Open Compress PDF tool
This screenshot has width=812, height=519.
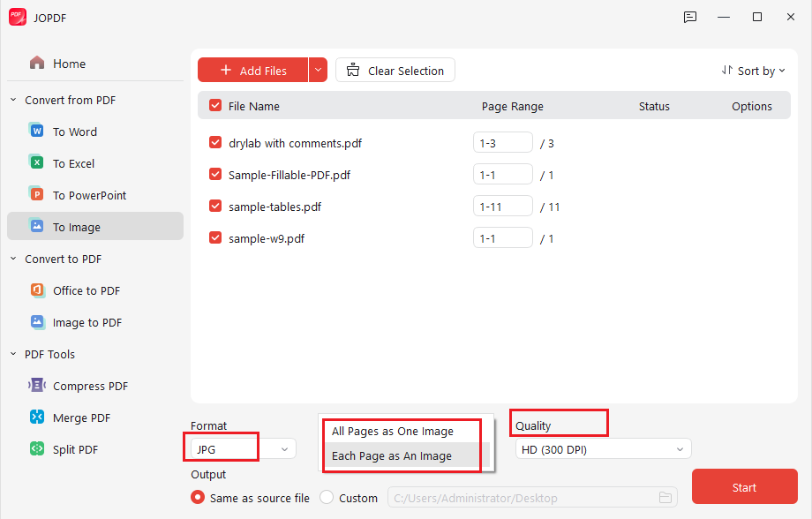tap(95, 386)
